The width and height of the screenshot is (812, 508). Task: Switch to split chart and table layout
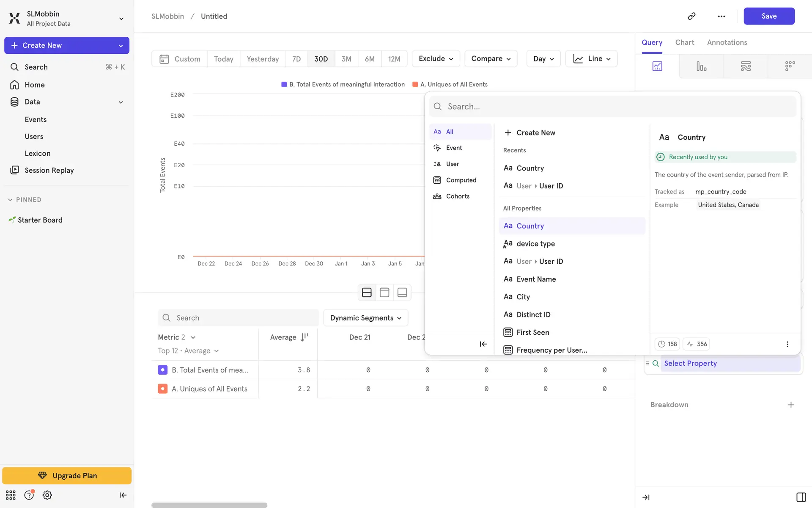(367, 293)
